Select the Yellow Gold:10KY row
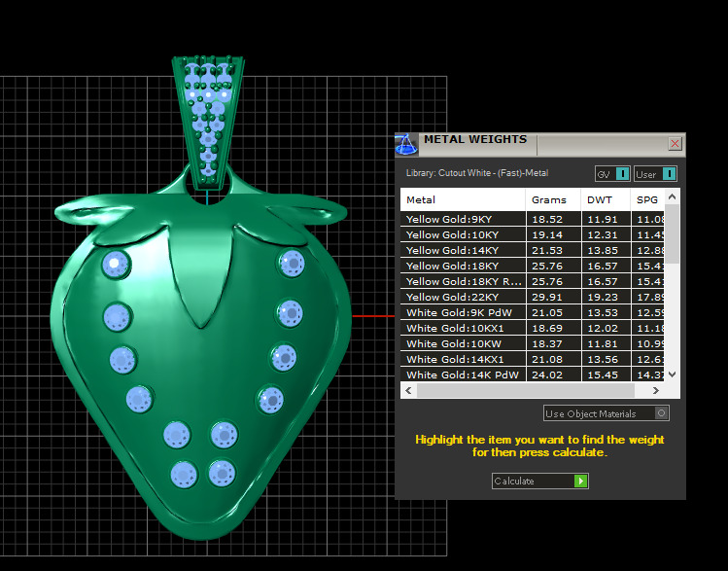 [532, 234]
